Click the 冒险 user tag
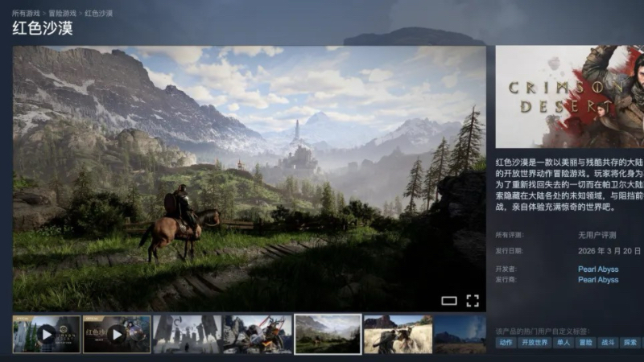 (x=585, y=343)
